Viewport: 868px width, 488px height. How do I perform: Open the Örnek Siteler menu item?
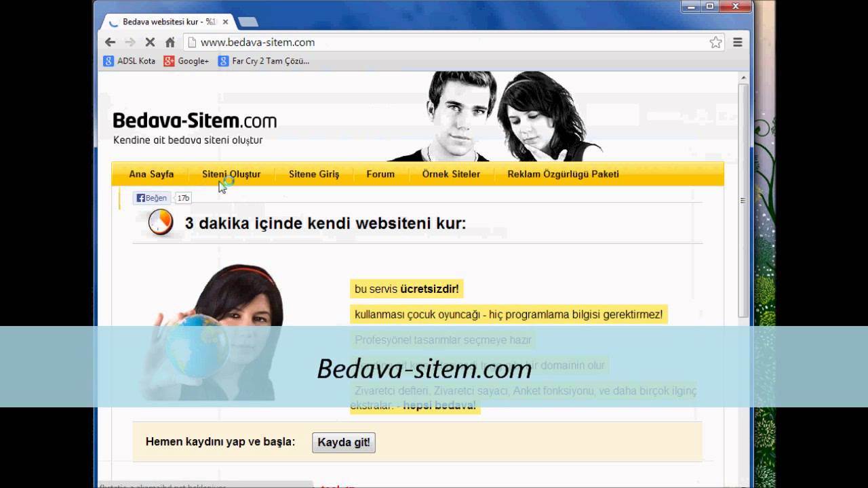[x=451, y=174]
